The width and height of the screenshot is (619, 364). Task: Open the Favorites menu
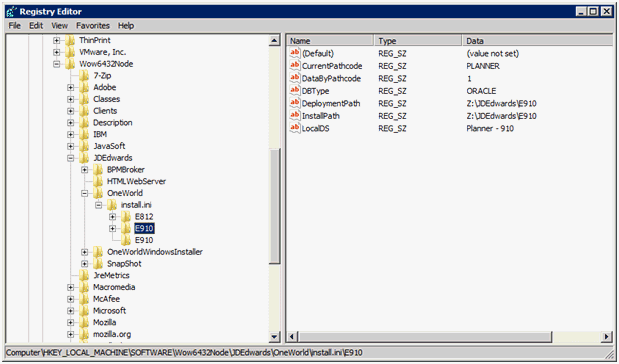click(x=93, y=26)
